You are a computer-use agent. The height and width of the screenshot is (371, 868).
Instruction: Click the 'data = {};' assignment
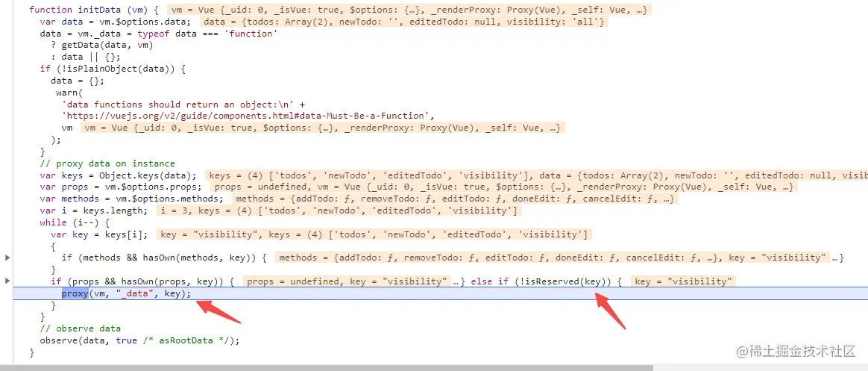pos(77,81)
